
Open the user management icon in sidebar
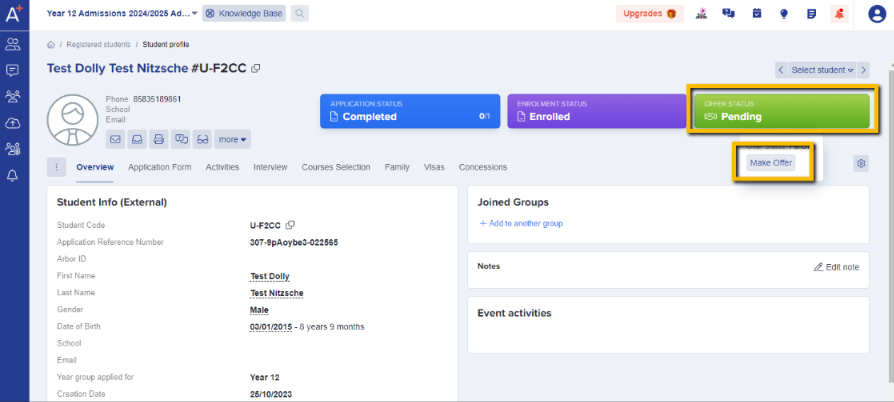click(x=12, y=149)
